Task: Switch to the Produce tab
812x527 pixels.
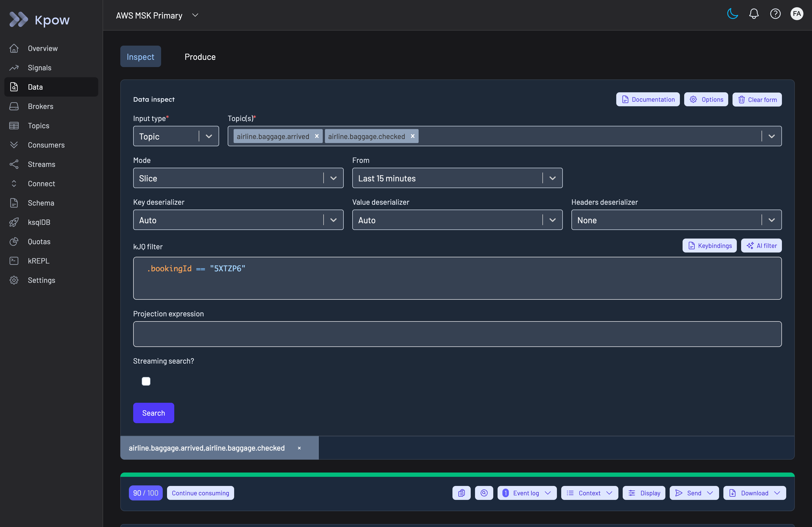Action: pos(200,57)
